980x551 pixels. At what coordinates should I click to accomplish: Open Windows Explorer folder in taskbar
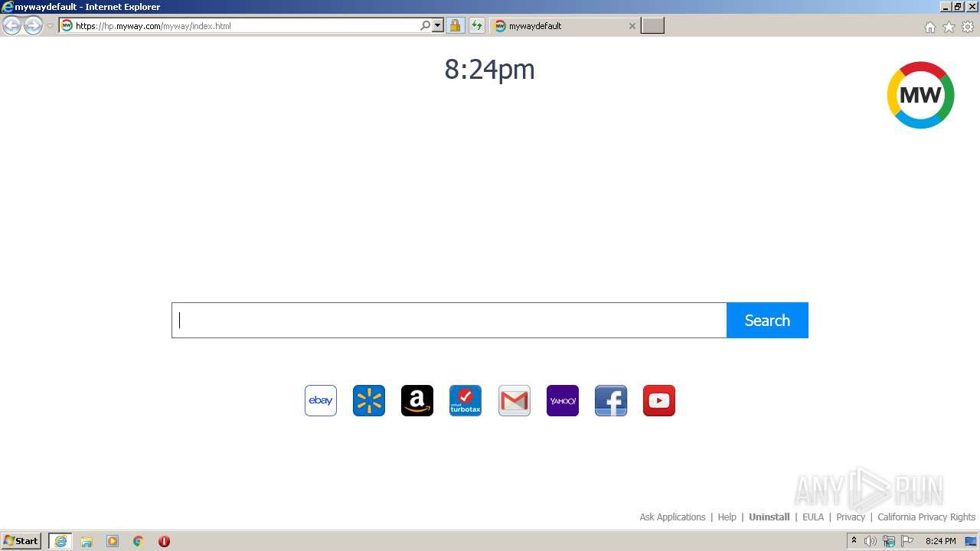coord(87,541)
